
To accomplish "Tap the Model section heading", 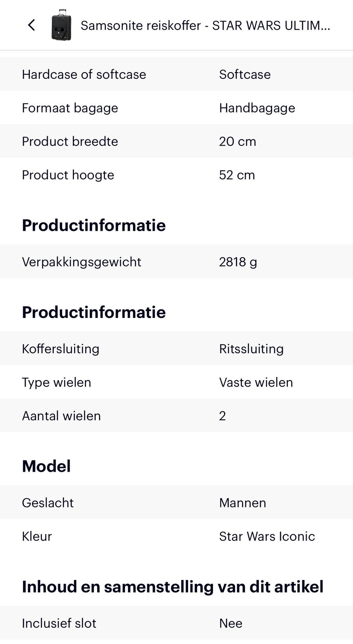I will [x=46, y=466].
